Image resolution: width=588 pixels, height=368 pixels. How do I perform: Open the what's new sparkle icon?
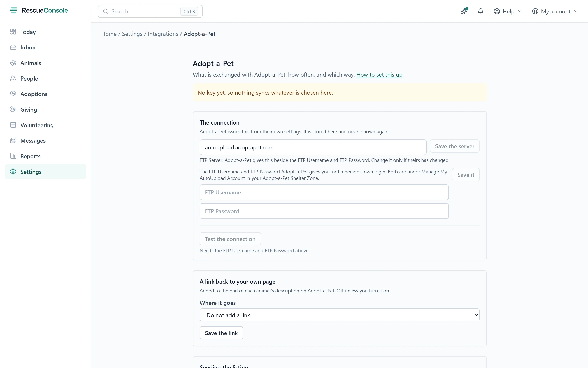tap(464, 11)
